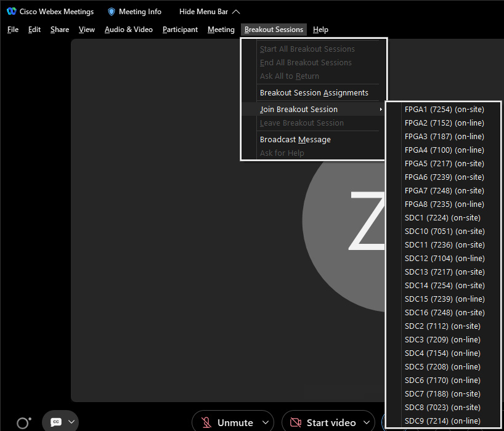Open the Participant menu
The width and height of the screenshot is (504, 431).
[x=180, y=30]
